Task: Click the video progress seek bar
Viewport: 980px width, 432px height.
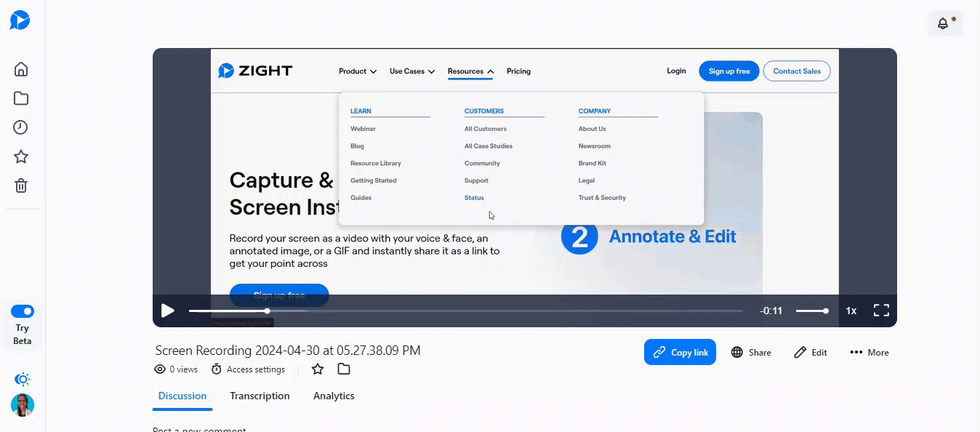Action: coord(465,311)
